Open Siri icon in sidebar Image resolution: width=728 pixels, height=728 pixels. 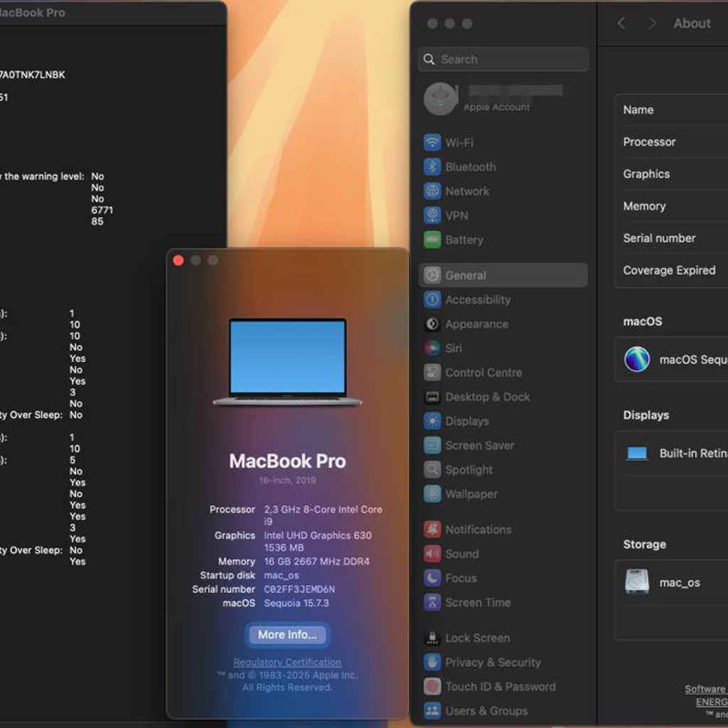pyautogui.click(x=432, y=348)
